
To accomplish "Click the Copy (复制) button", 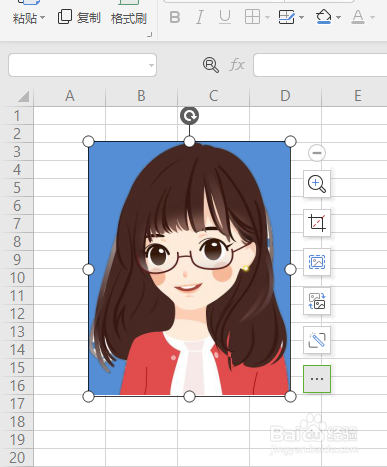I will [79, 17].
